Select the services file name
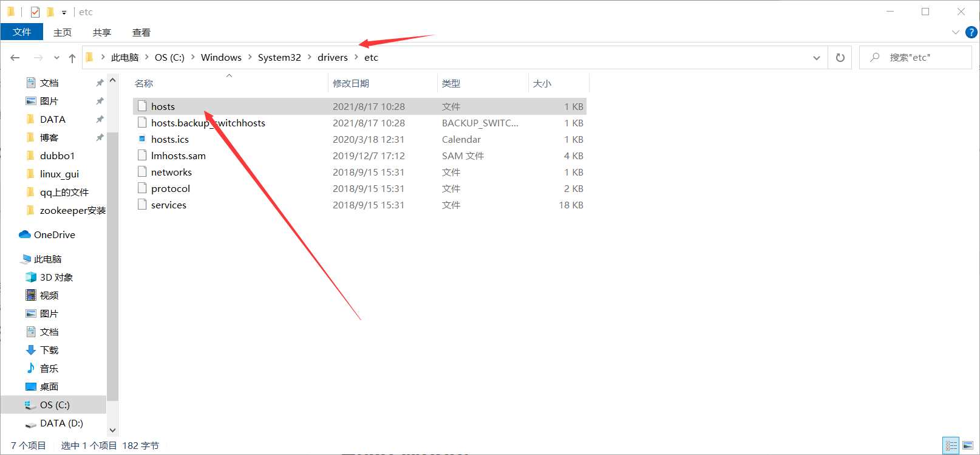The image size is (980, 455). click(169, 205)
